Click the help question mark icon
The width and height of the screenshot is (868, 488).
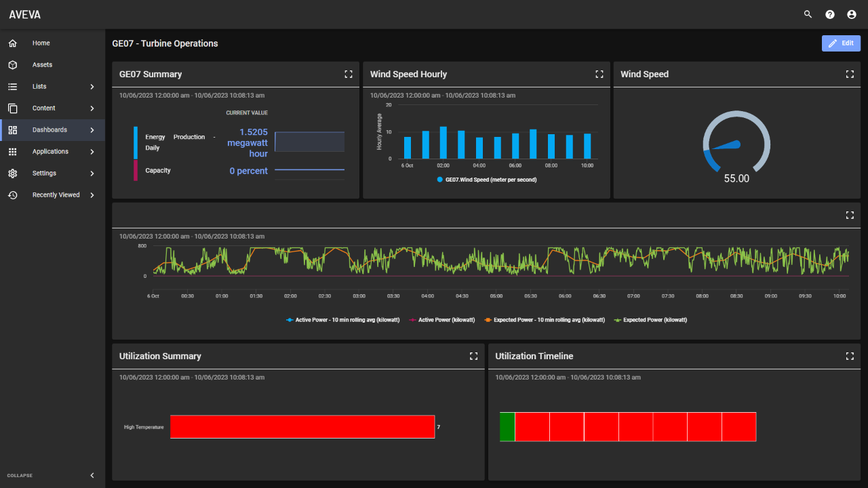(x=829, y=14)
